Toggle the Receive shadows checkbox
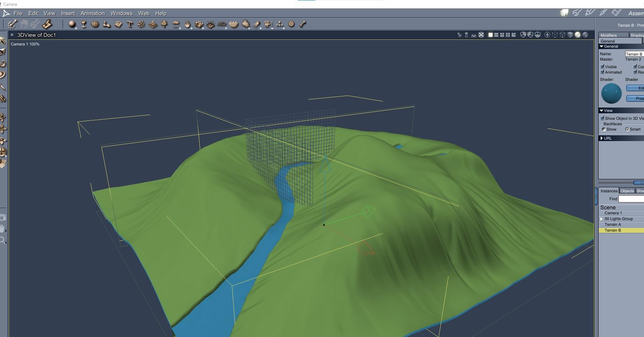Screen dimensions: 644x337 point(635,72)
